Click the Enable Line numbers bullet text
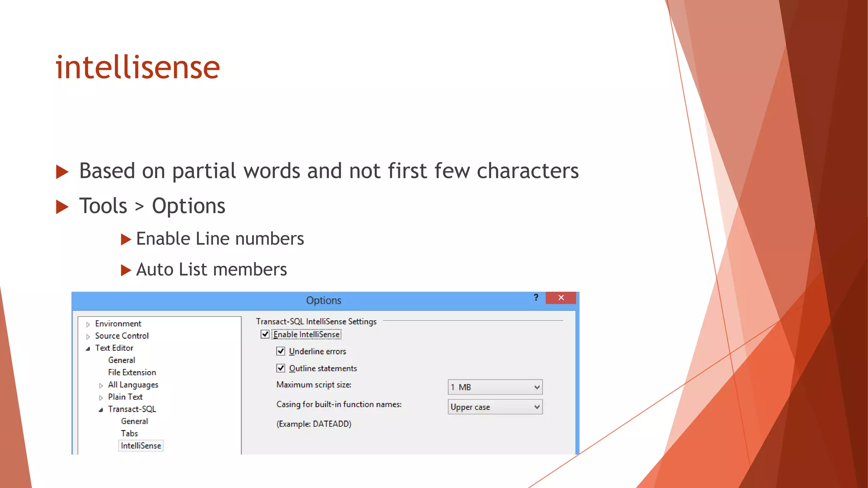Image resolution: width=868 pixels, height=488 pixels. click(x=220, y=238)
